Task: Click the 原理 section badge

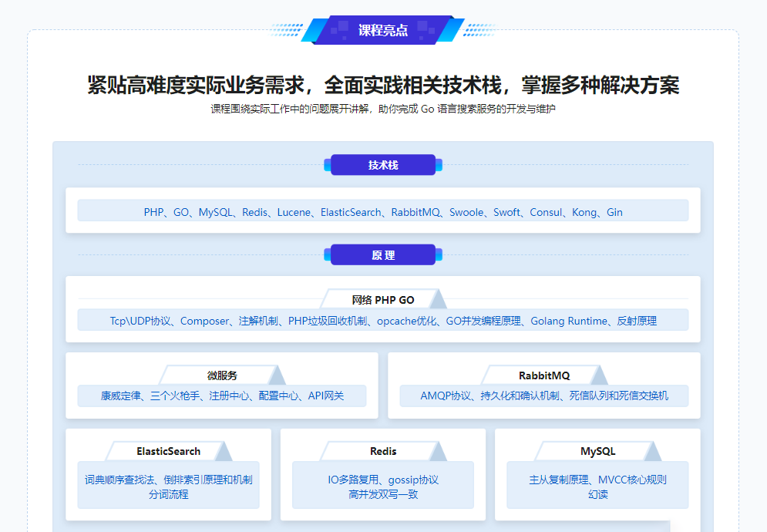Action: click(383, 255)
